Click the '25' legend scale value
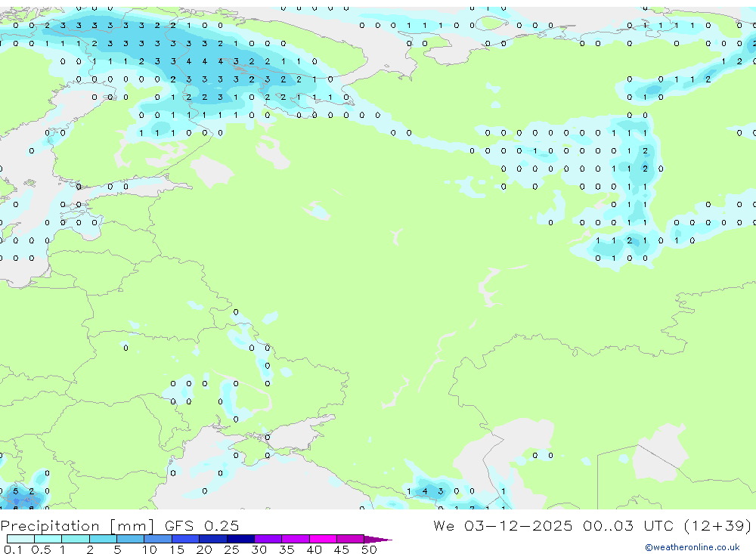This screenshot has width=756, height=554. pyautogui.click(x=231, y=549)
